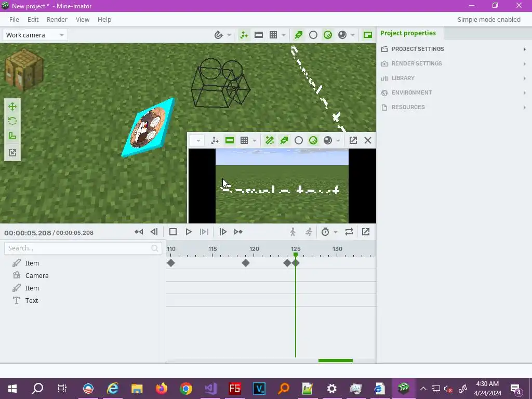The width and height of the screenshot is (532, 399).
Task: Select rendered shading sphere in secondary view
Action: click(x=328, y=140)
